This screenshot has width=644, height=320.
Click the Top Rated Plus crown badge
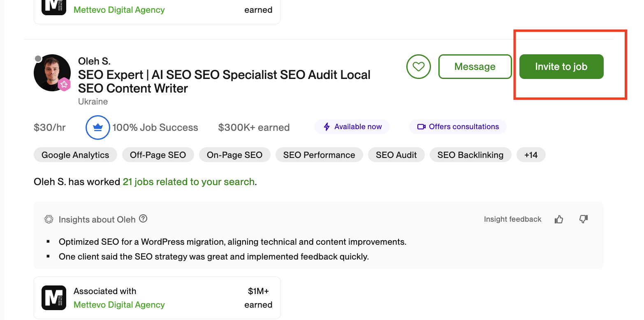click(x=97, y=128)
